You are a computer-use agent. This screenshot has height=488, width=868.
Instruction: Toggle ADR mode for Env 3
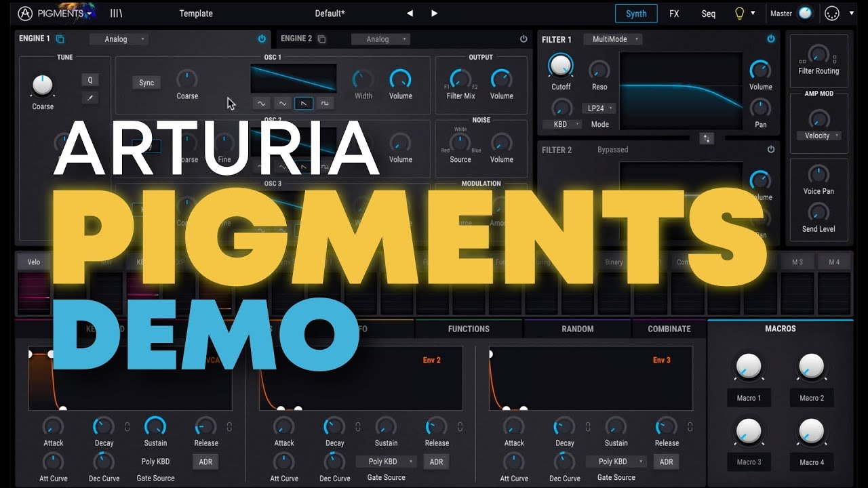tap(667, 462)
